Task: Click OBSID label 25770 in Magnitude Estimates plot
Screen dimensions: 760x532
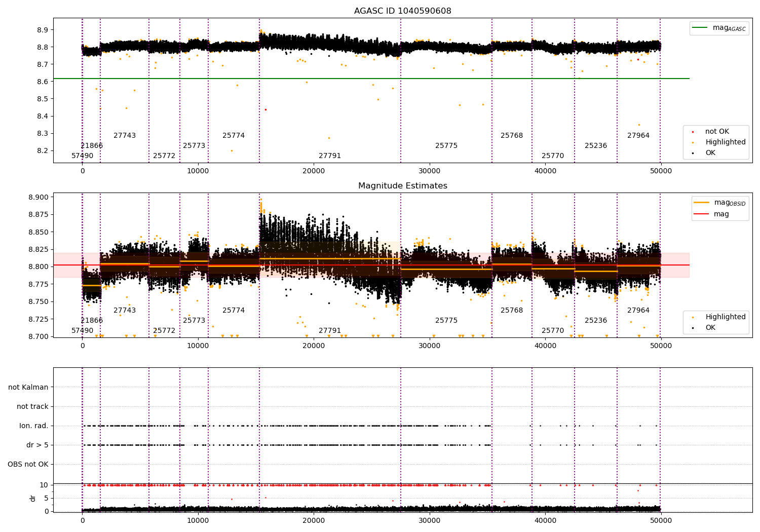Action: click(x=553, y=331)
